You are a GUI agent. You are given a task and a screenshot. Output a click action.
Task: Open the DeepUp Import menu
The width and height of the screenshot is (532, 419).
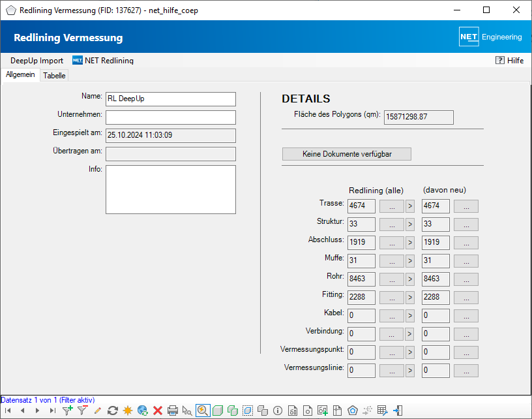tap(37, 61)
